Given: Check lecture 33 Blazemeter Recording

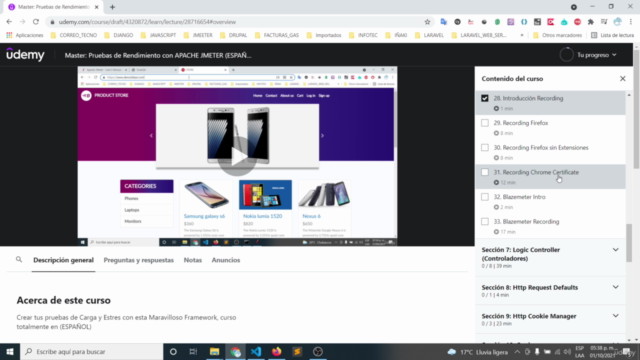Looking at the screenshot, I should [484, 222].
